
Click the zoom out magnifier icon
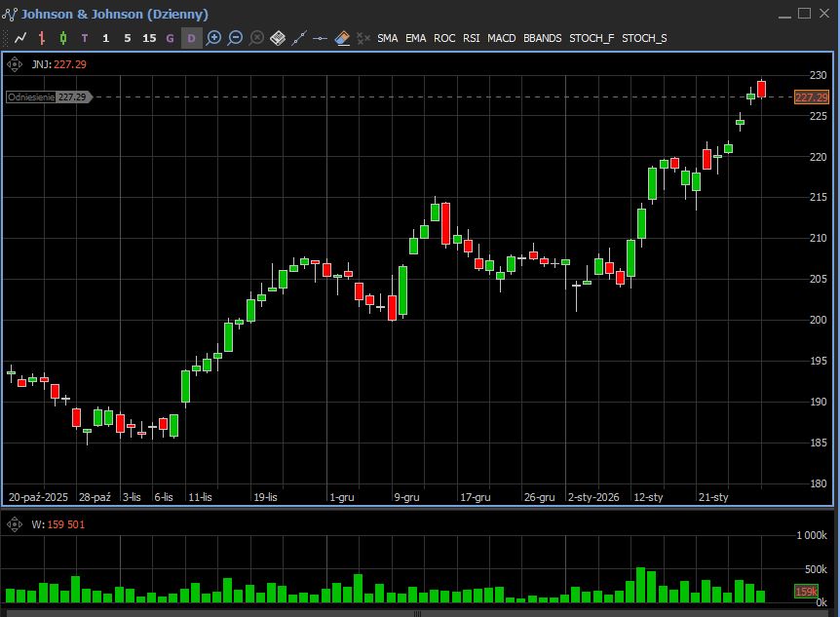[235, 38]
